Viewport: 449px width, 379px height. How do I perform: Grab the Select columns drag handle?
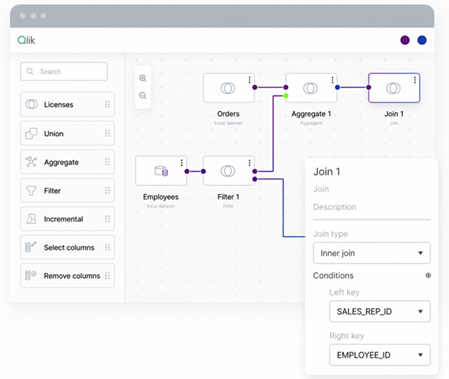click(107, 247)
